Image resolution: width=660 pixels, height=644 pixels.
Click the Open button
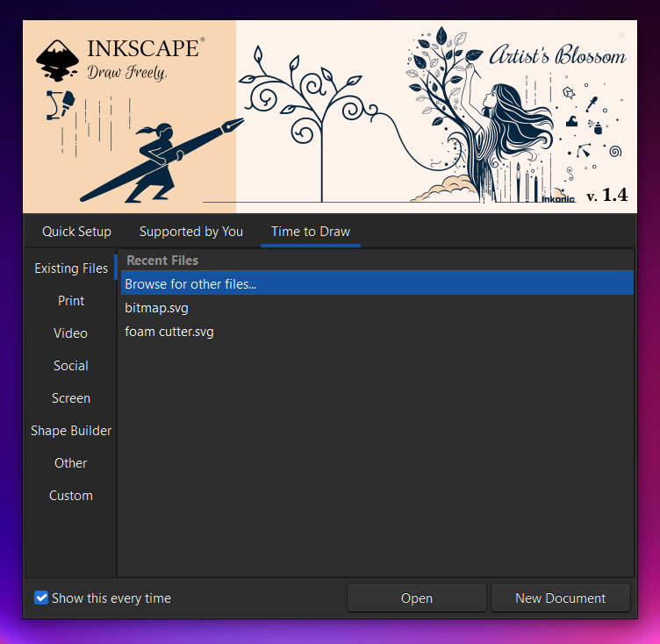click(x=417, y=597)
